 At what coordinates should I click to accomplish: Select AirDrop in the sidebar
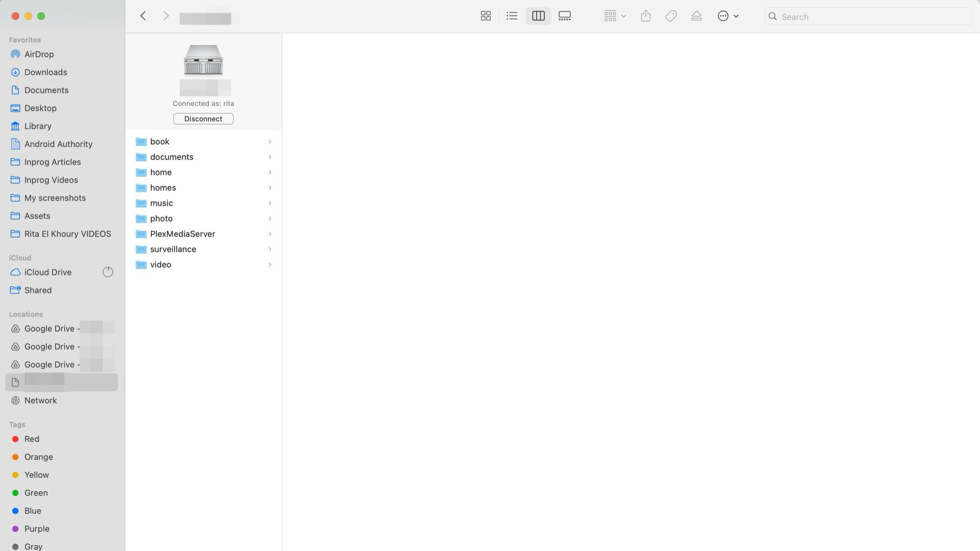pos(39,54)
